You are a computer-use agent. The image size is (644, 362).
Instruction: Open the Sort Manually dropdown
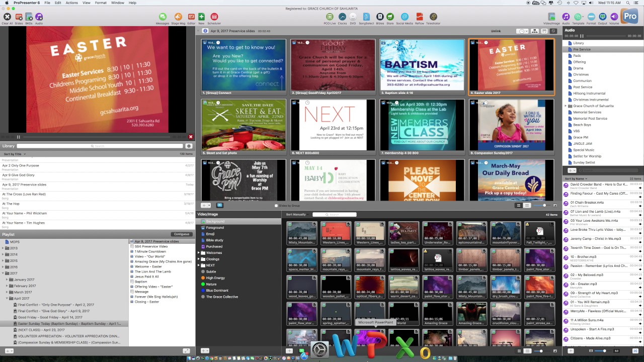[x=297, y=215]
